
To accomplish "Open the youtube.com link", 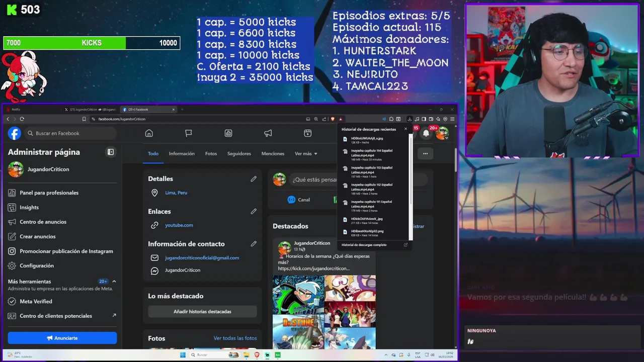I will 179,225.
